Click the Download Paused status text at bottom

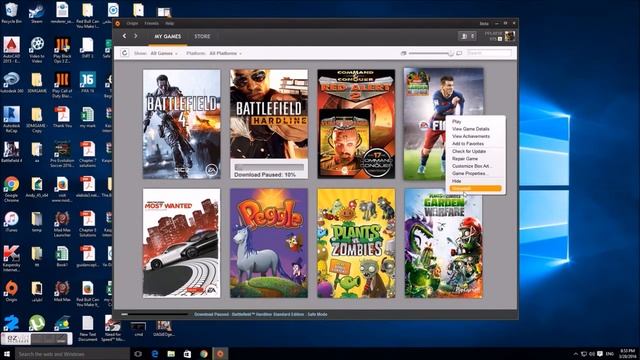[x=260, y=314]
